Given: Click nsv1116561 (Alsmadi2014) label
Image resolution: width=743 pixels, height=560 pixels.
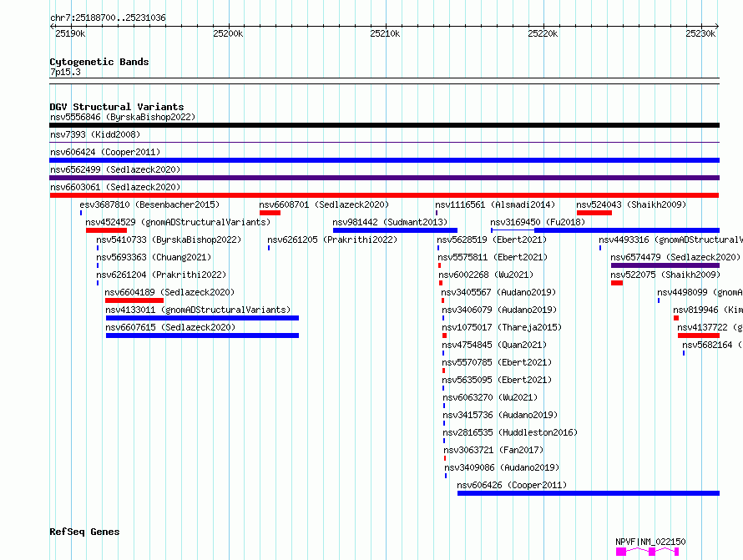Looking at the screenshot, I should tap(495, 204).
